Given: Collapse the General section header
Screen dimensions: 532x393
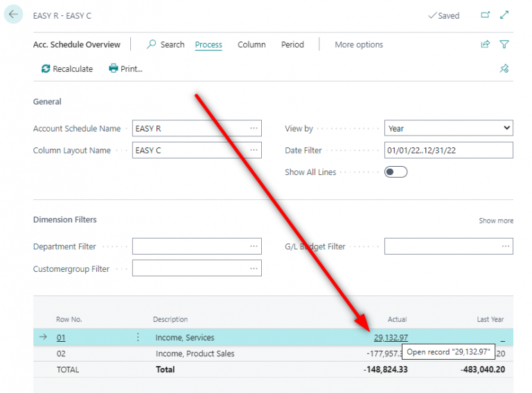Looking at the screenshot, I should pos(47,102).
